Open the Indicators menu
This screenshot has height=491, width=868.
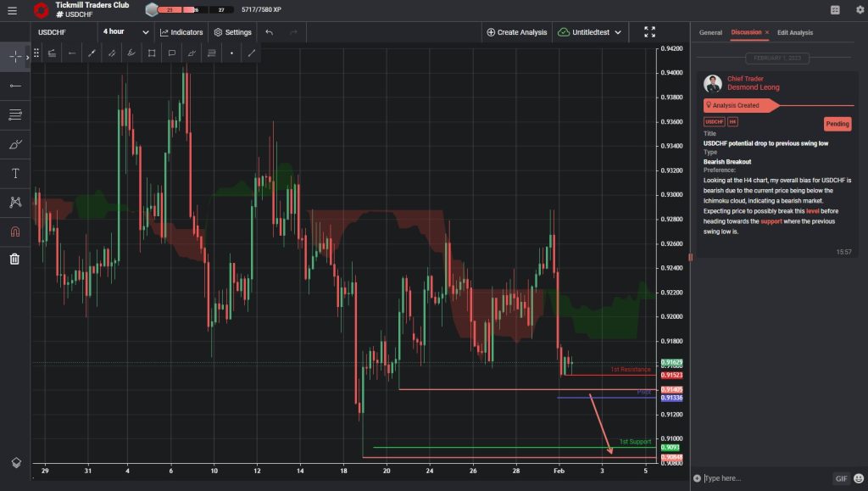pos(181,31)
